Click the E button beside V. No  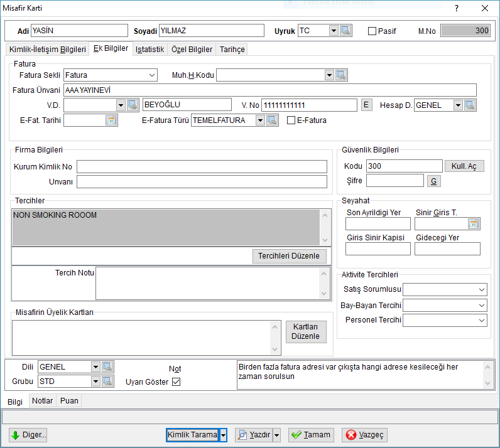pyautogui.click(x=366, y=105)
